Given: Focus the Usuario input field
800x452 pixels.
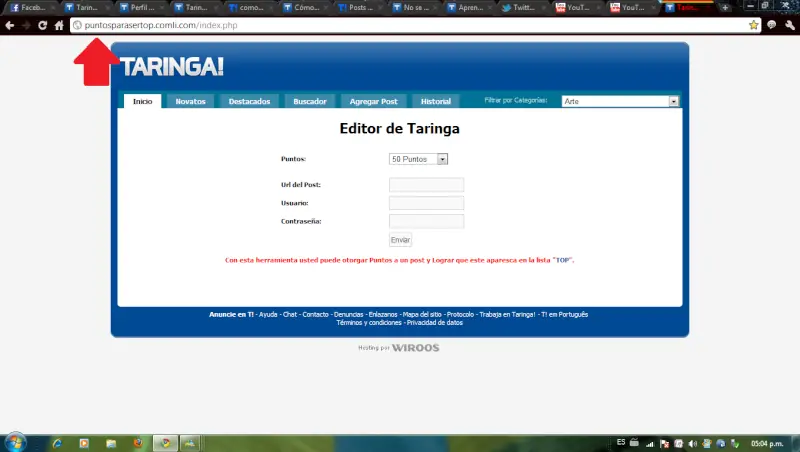Looking at the screenshot, I should (x=427, y=203).
